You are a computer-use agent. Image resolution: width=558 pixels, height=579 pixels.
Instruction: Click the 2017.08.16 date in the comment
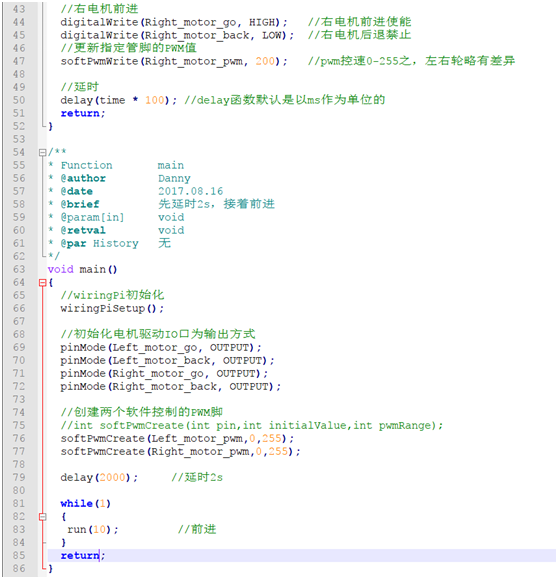[x=191, y=191]
